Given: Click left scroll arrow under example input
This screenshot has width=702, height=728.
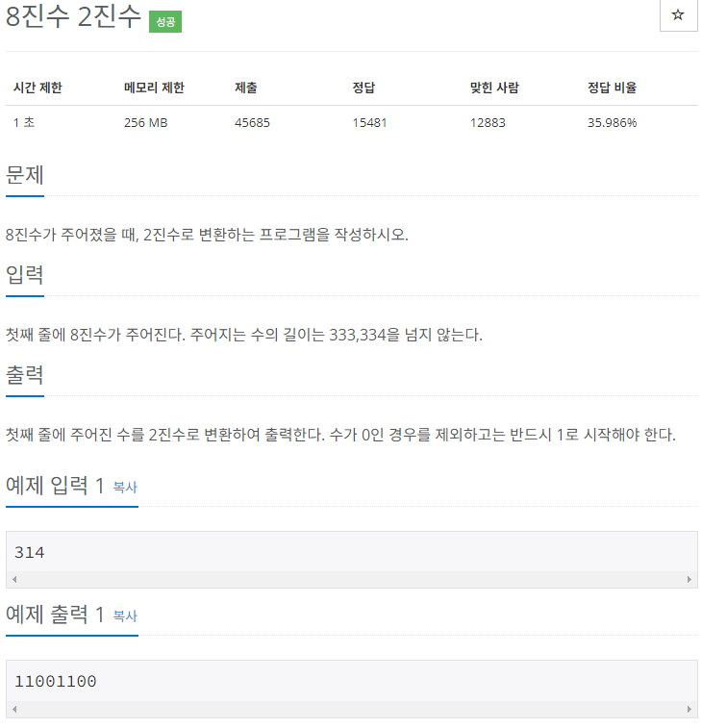Looking at the screenshot, I should click(14, 579).
